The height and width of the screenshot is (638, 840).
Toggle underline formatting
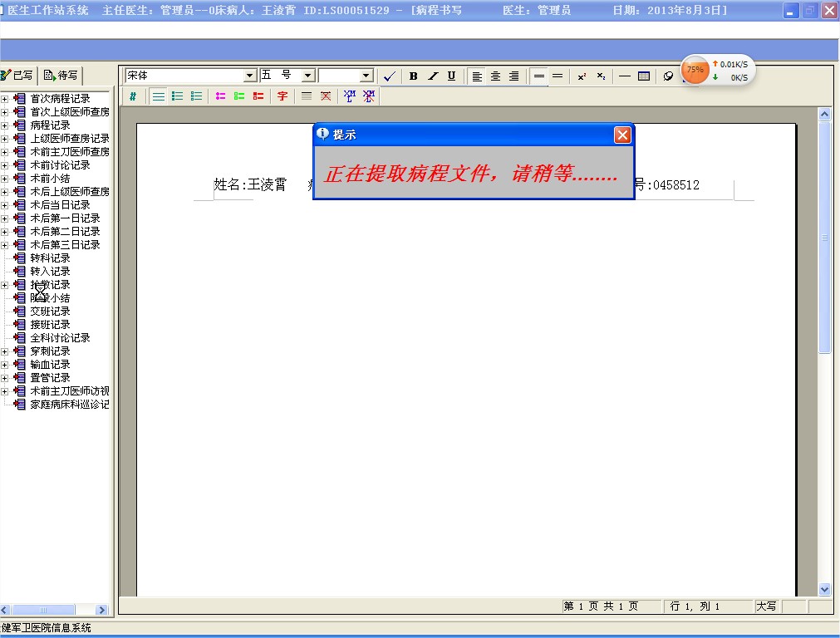click(x=452, y=76)
